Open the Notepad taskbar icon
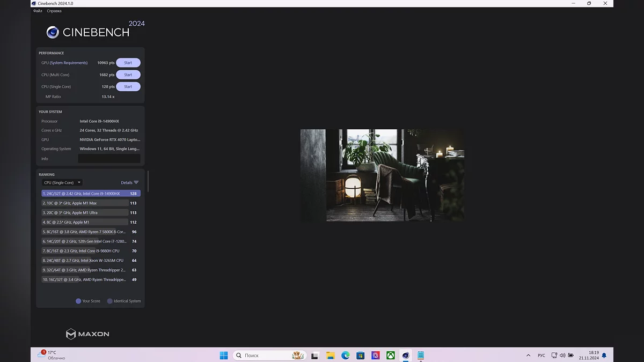This screenshot has width=644, height=362. click(x=421, y=356)
